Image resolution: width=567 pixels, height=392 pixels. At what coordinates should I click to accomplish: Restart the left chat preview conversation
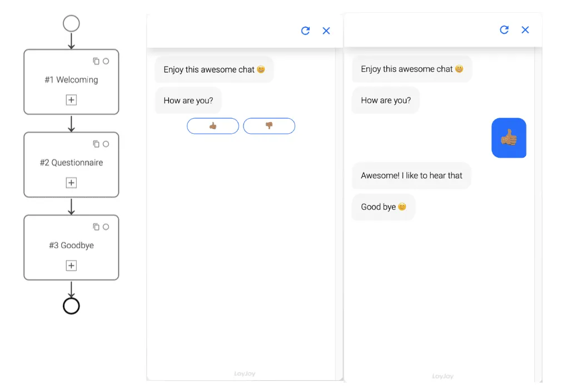click(305, 31)
